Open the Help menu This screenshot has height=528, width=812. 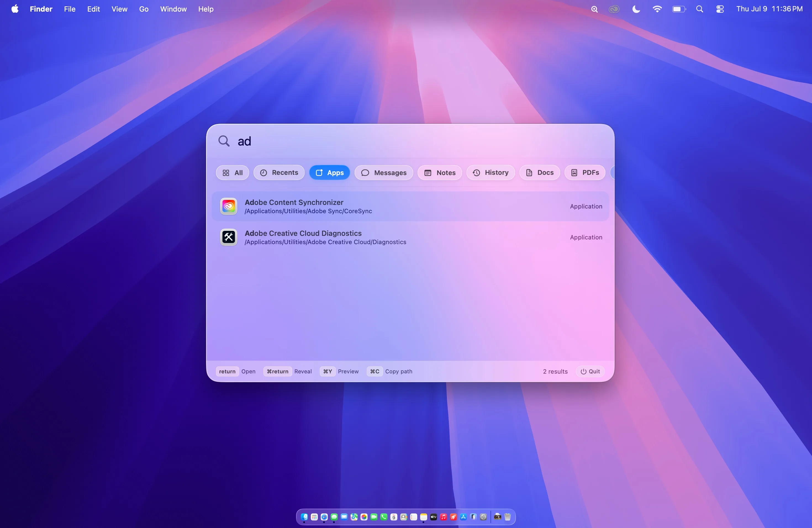coord(206,9)
